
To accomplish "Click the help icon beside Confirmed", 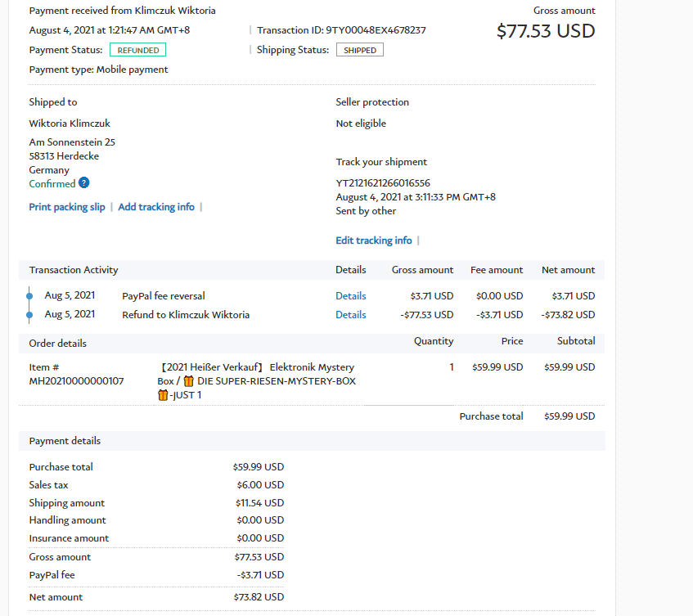I will click(x=84, y=183).
